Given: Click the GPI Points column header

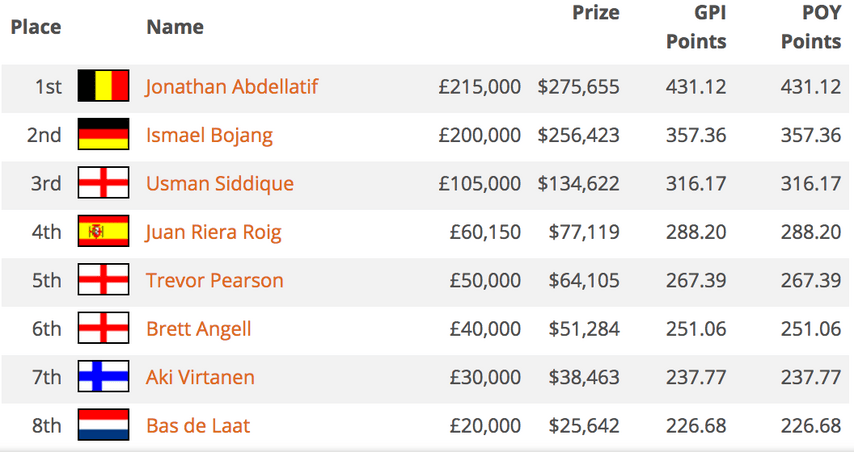Looking at the screenshot, I should coord(697,27).
